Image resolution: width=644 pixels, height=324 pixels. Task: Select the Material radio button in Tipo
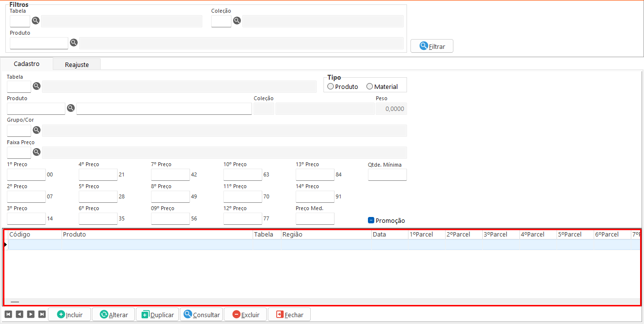370,86
